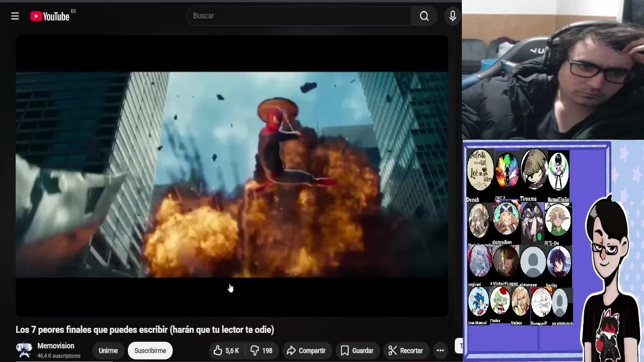Select the Stumpyoff sketch drawing avatar

[541, 302]
